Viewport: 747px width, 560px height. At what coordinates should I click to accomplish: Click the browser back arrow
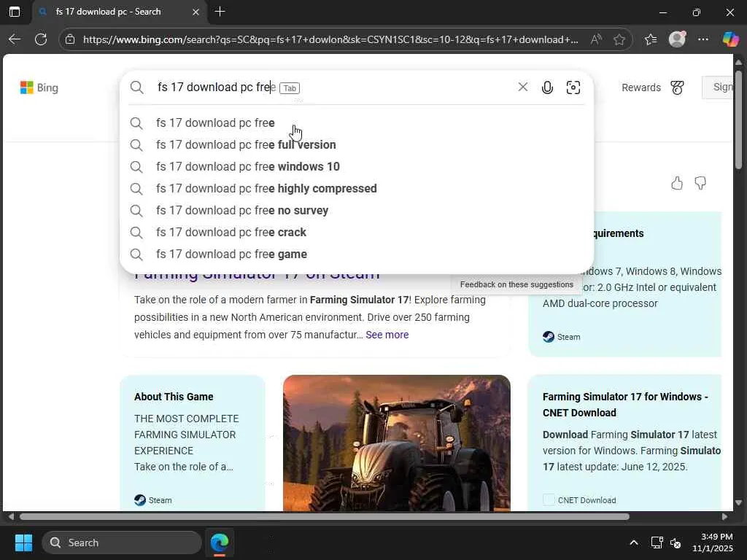coord(15,39)
